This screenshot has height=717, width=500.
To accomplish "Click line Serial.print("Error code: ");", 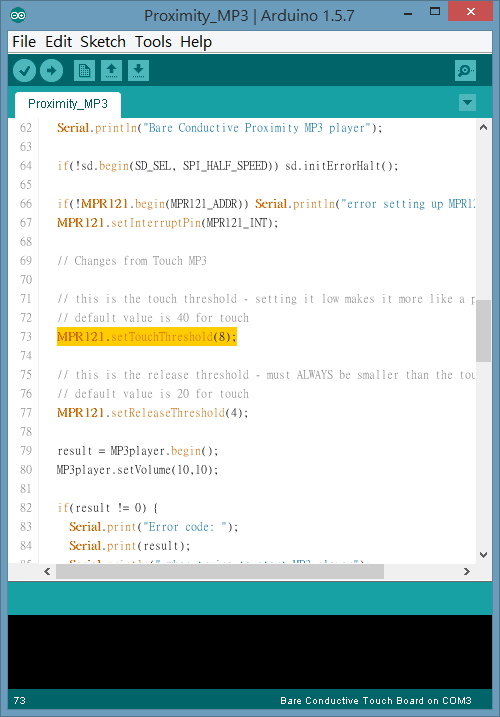I will [x=154, y=527].
